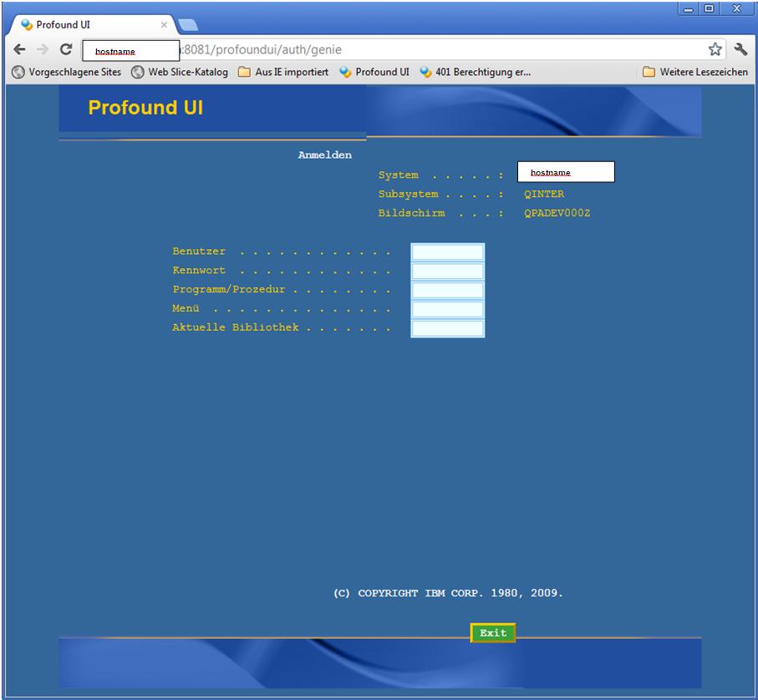This screenshot has height=700, width=758.
Task: Close the browser window
Action: coord(737,8)
